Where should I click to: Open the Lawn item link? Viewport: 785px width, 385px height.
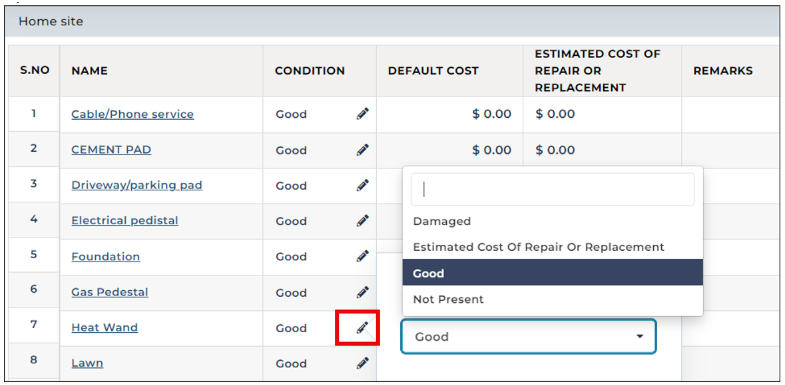pos(87,363)
